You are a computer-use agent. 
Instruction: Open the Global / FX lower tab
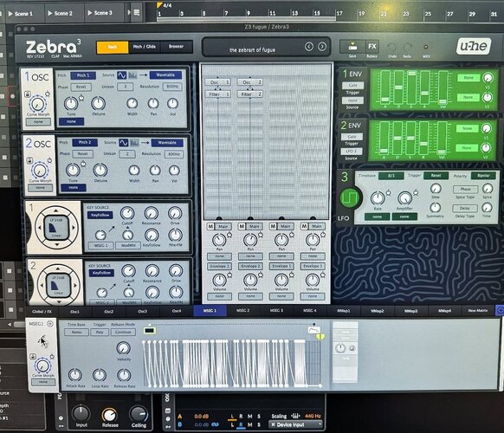pos(42,311)
